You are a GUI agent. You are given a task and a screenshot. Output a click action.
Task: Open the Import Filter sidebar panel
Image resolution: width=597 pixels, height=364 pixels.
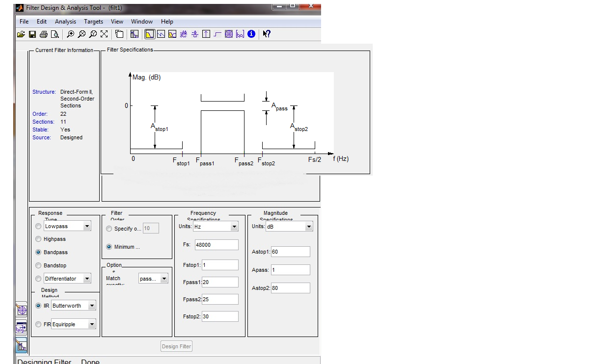pos(21,327)
